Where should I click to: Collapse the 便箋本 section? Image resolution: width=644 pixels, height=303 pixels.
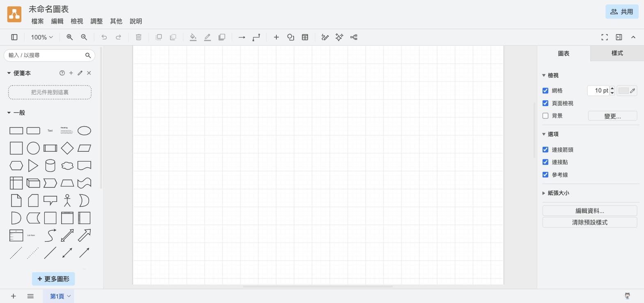click(x=19, y=73)
